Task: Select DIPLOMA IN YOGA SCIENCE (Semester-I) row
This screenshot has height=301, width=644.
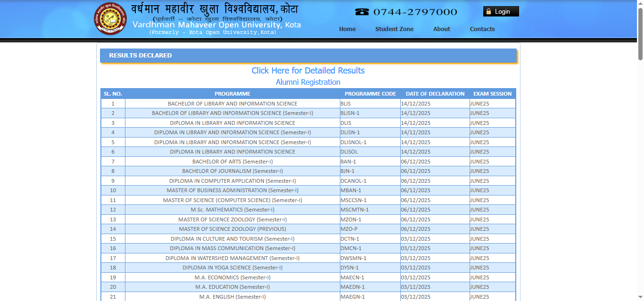Action: (232, 268)
